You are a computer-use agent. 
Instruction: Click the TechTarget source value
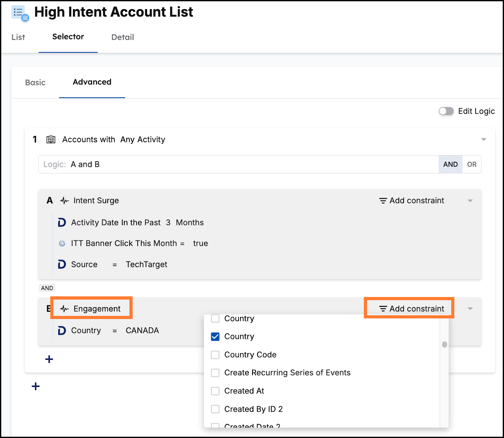(x=146, y=265)
